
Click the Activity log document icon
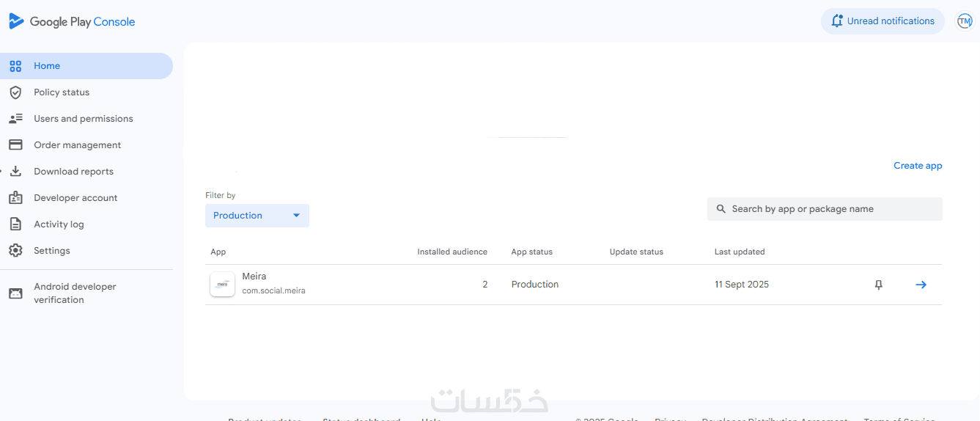15,224
